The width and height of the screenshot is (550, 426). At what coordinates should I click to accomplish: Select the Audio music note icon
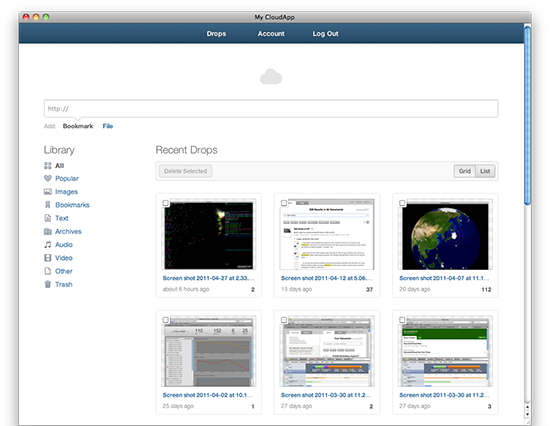(48, 245)
